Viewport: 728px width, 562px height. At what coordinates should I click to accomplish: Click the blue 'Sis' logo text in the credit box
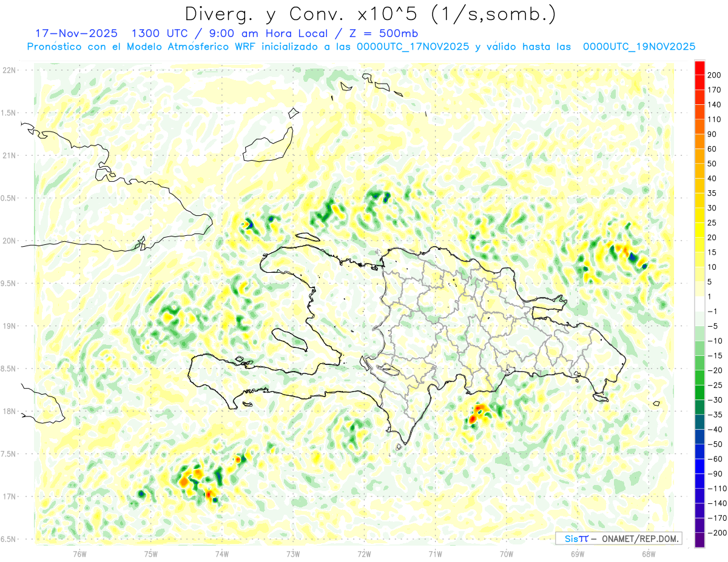571,538
